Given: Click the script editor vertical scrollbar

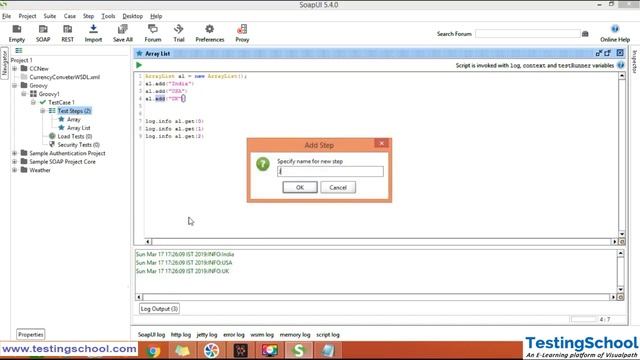Looking at the screenshot, I should coord(622,155).
